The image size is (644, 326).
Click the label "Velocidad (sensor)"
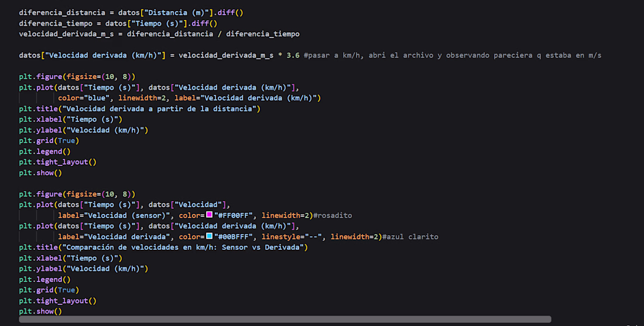[127, 215]
